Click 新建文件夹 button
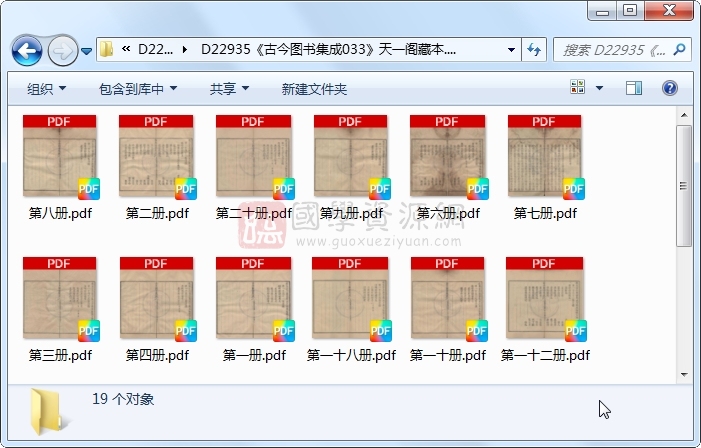 point(314,89)
